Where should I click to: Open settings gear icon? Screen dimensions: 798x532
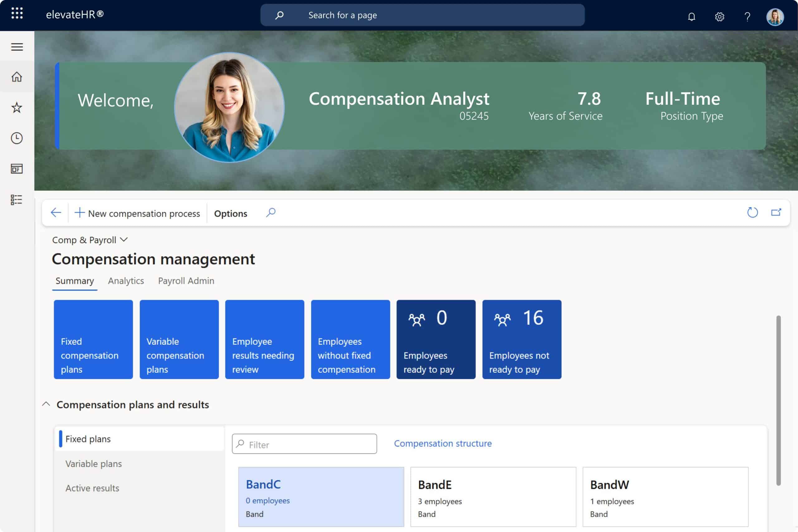click(719, 16)
